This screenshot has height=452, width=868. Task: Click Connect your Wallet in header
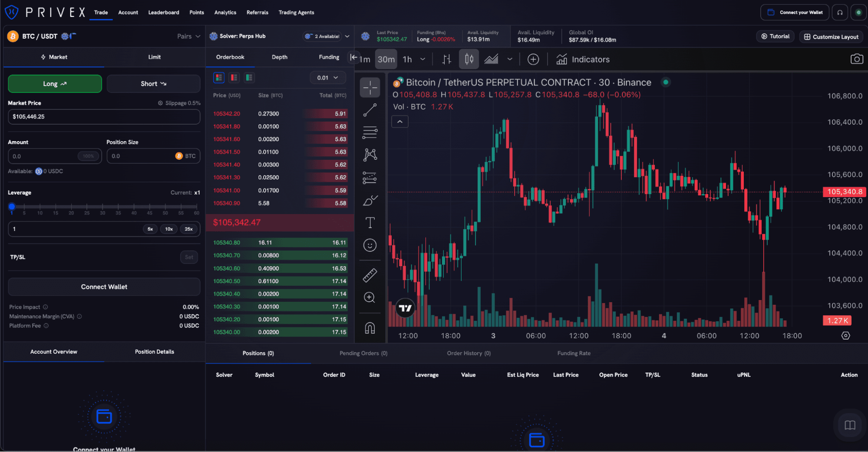pos(795,12)
